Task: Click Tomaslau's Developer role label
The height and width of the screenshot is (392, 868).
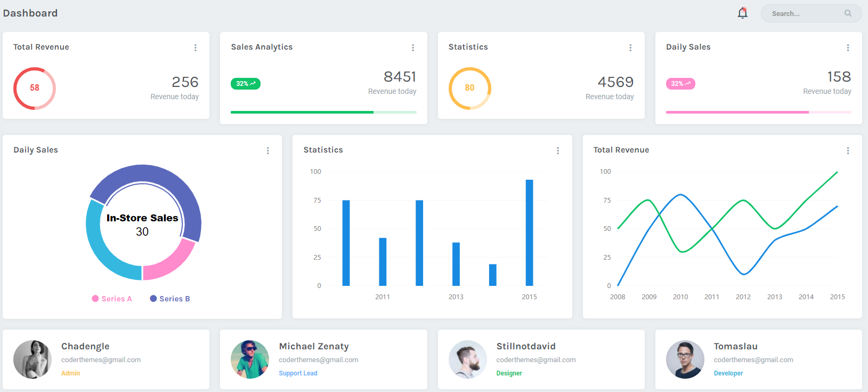Action: [x=728, y=373]
